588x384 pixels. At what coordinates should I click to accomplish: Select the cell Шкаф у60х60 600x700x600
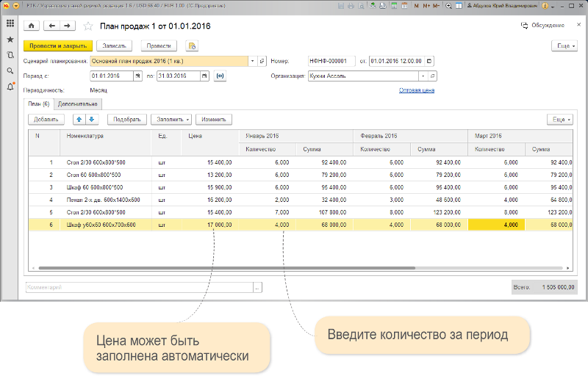105,225
